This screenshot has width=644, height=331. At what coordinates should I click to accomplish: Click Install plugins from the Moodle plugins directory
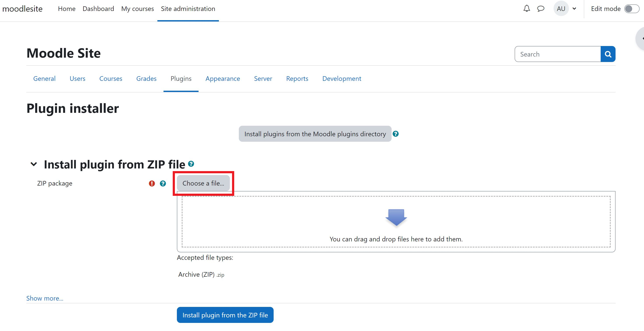click(315, 134)
